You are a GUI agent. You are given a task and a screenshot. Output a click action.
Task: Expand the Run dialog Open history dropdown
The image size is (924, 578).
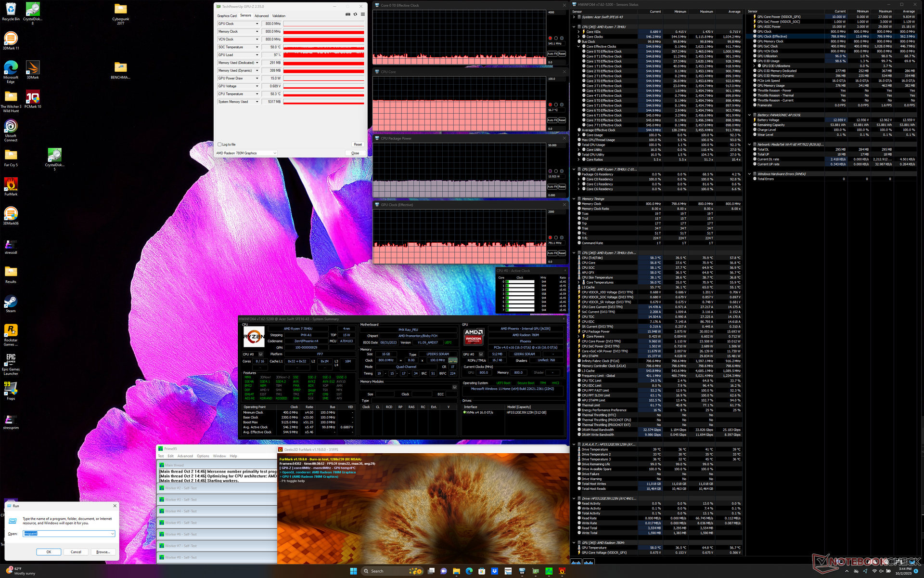tap(113, 534)
